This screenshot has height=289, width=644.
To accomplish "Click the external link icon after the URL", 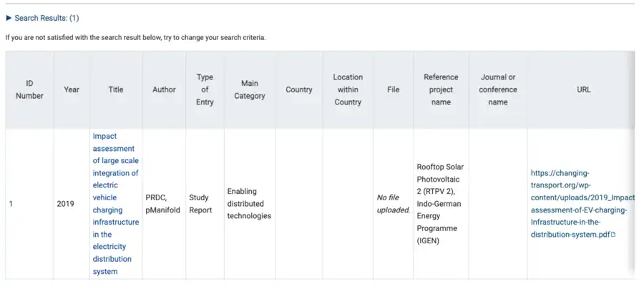I will click(613, 235).
